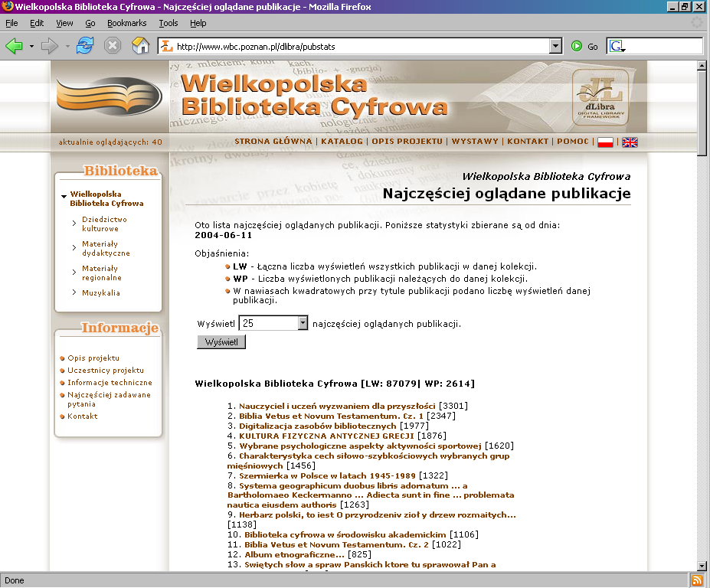
Task: Go to the Home page icon
Action: pyautogui.click(x=140, y=46)
